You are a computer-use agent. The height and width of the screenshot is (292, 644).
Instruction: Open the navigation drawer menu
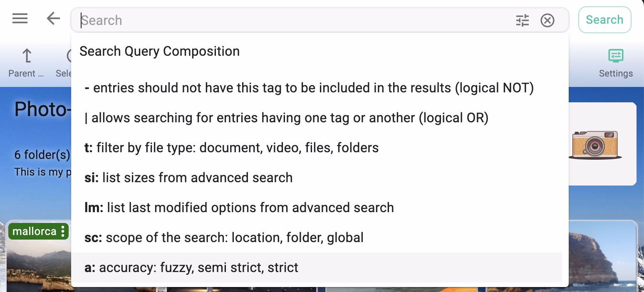click(20, 19)
